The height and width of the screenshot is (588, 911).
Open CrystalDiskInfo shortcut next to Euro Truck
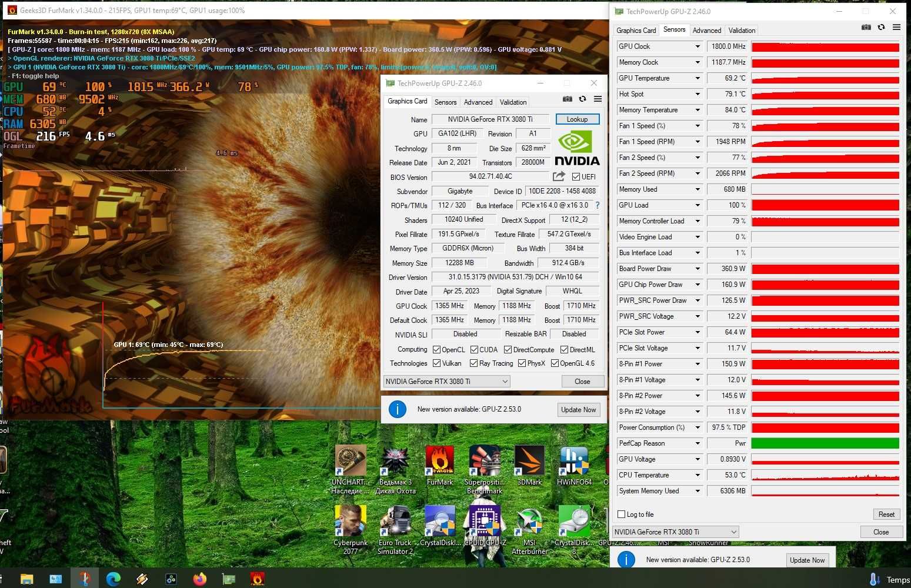click(439, 526)
